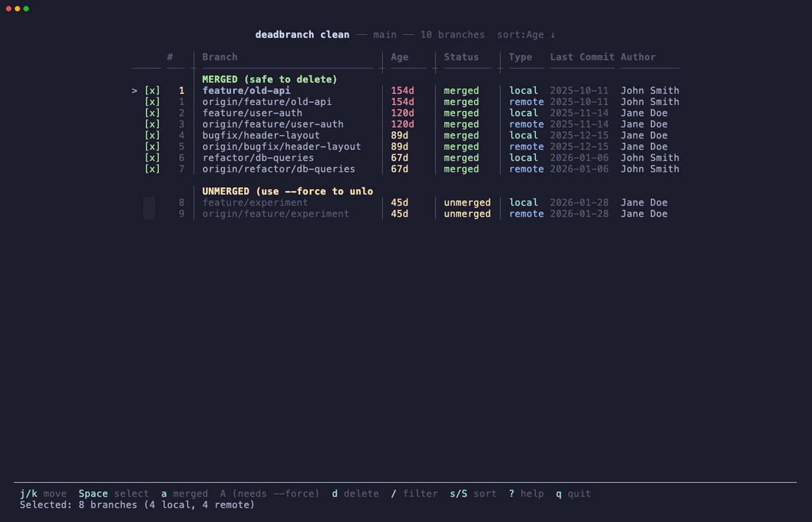Click the '/ filter' shortcut

414,494
